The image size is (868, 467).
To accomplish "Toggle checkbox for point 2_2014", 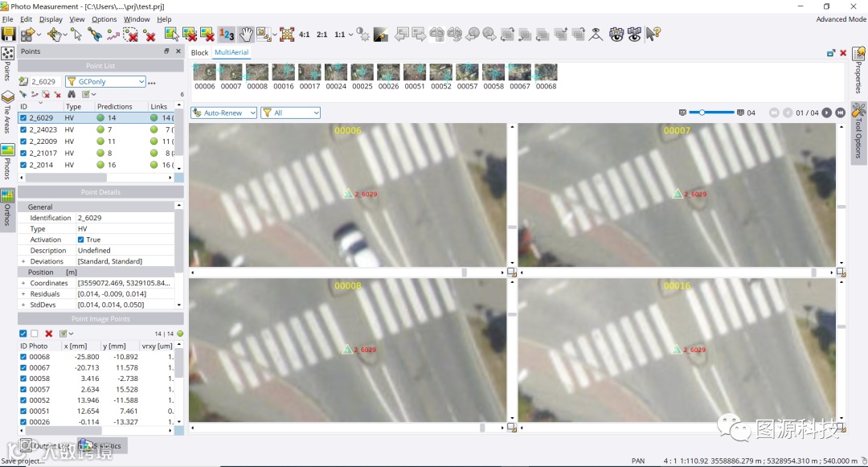I will (23, 165).
